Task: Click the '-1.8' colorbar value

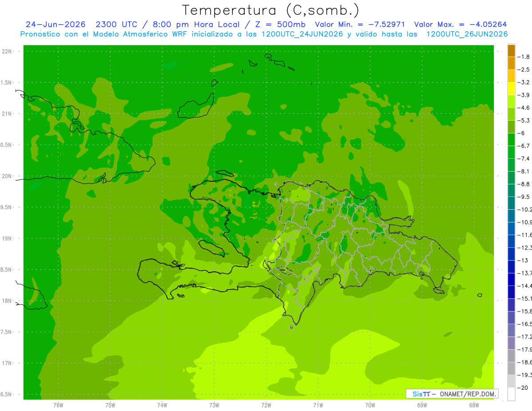Action: coord(524,57)
